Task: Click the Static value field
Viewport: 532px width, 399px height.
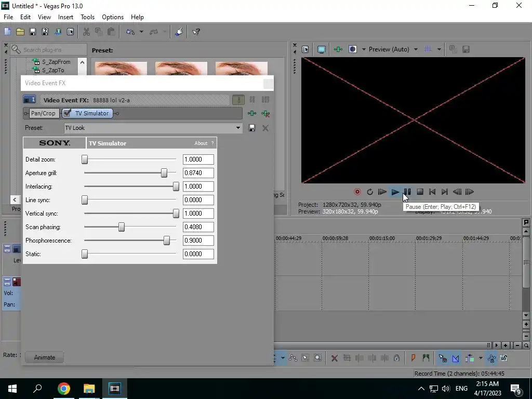Action: pyautogui.click(x=198, y=254)
